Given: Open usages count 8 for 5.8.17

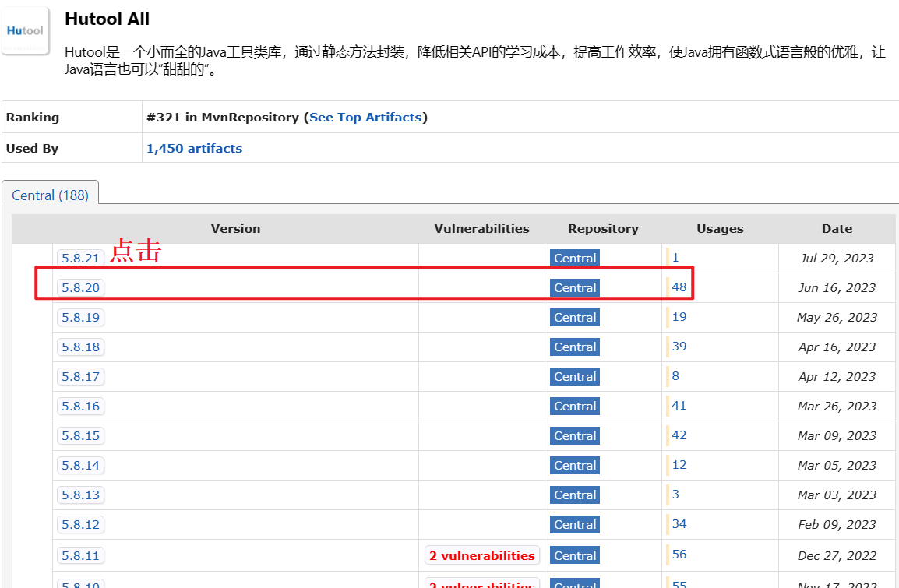Looking at the screenshot, I should (x=675, y=376).
